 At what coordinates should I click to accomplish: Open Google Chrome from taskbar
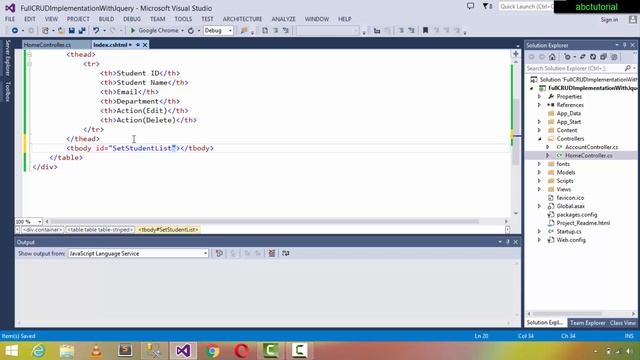click(212, 351)
